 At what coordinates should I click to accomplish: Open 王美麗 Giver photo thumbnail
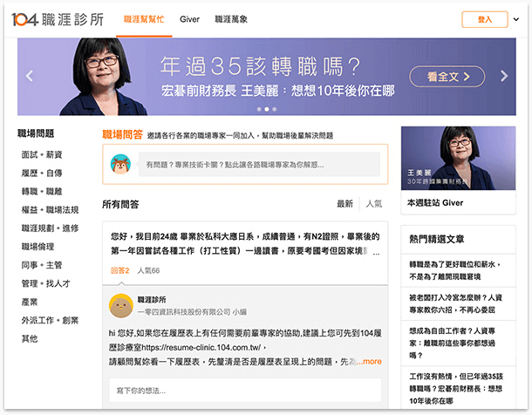click(458, 158)
